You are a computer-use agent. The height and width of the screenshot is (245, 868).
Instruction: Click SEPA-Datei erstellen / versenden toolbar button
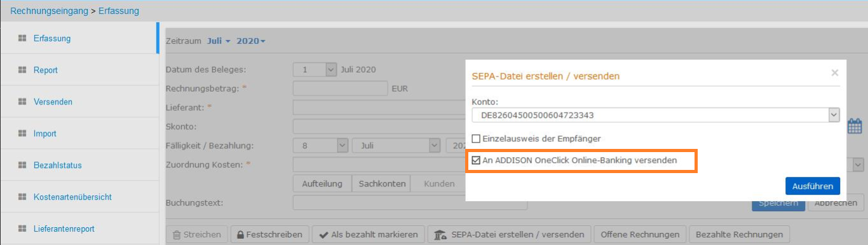[510, 234]
